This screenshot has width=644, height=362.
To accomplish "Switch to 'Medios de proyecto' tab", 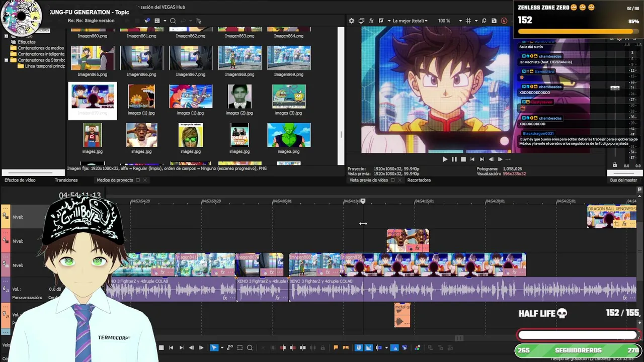I will coord(115,180).
